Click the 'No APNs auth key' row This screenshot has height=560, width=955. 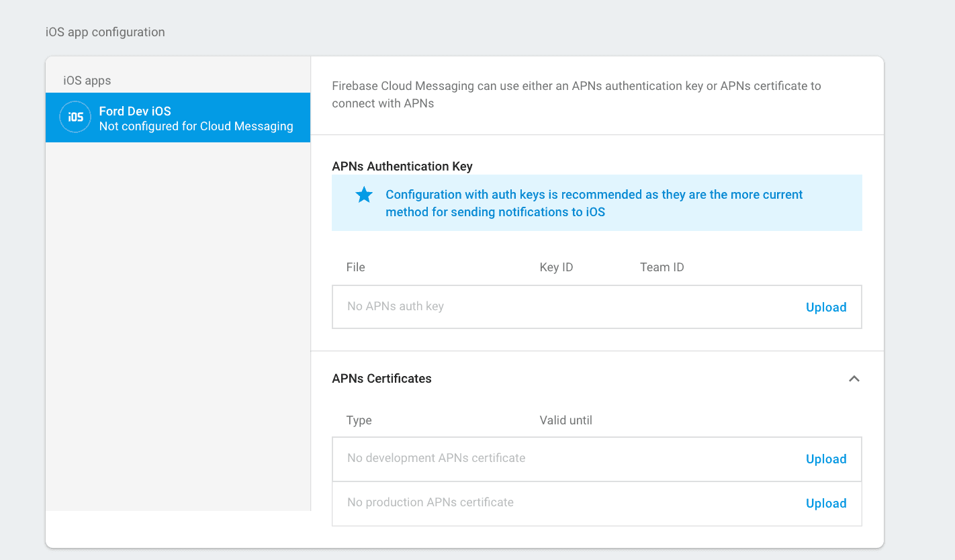point(396,306)
